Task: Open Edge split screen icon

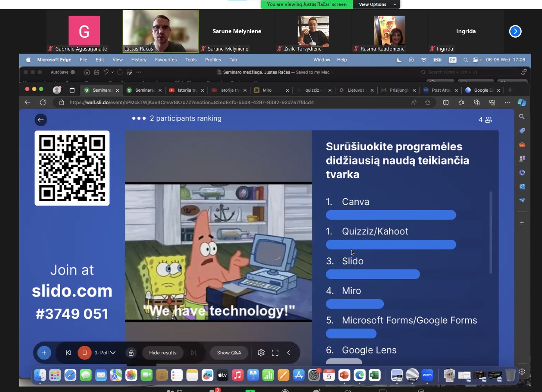Action: tap(446, 102)
